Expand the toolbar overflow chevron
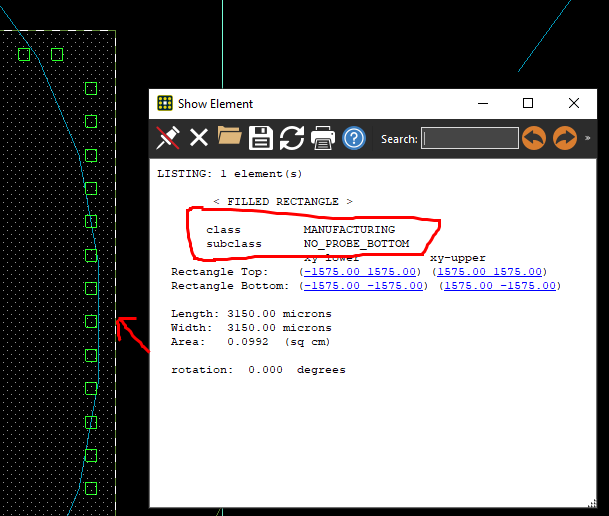The width and height of the screenshot is (609, 516). tap(588, 138)
